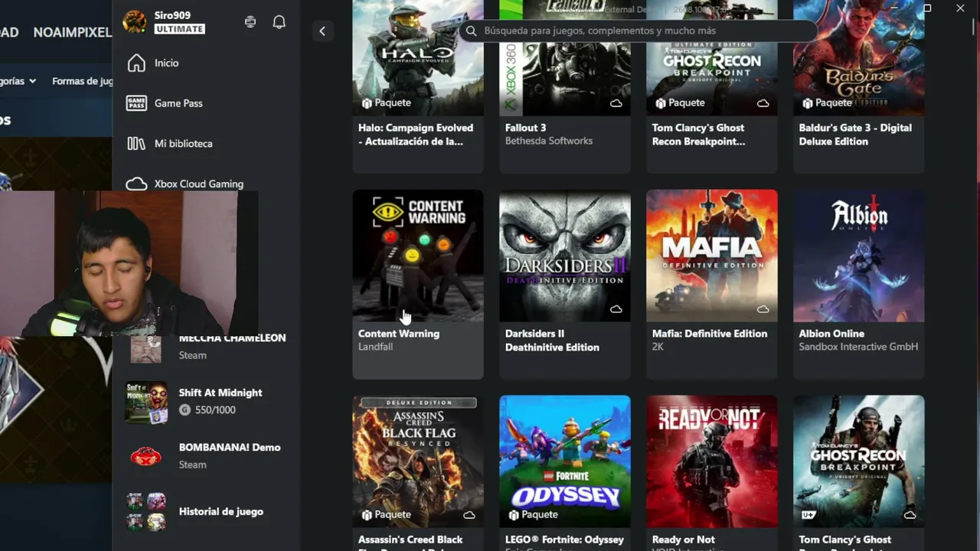Open the Historial de juego icon grid
The width and height of the screenshot is (980, 551).
[146, 512]
